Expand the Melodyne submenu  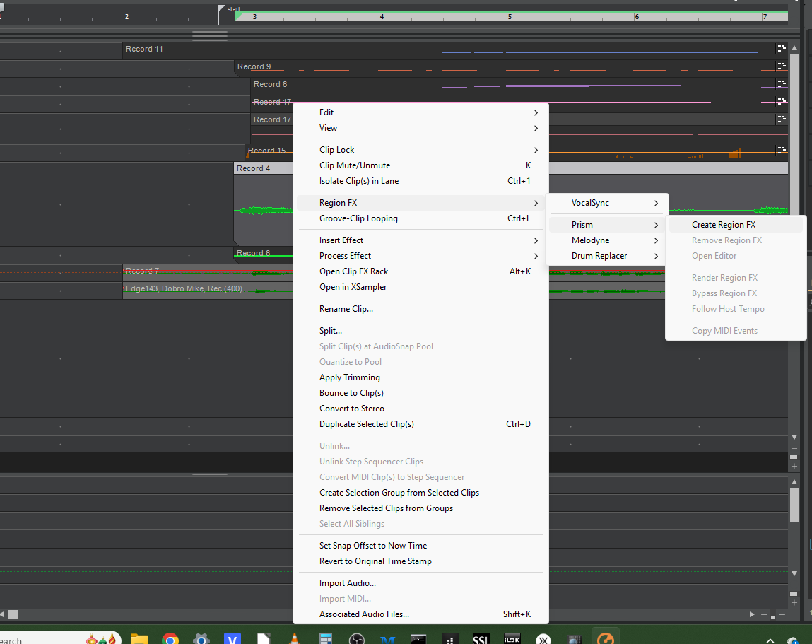pos(590,240)
